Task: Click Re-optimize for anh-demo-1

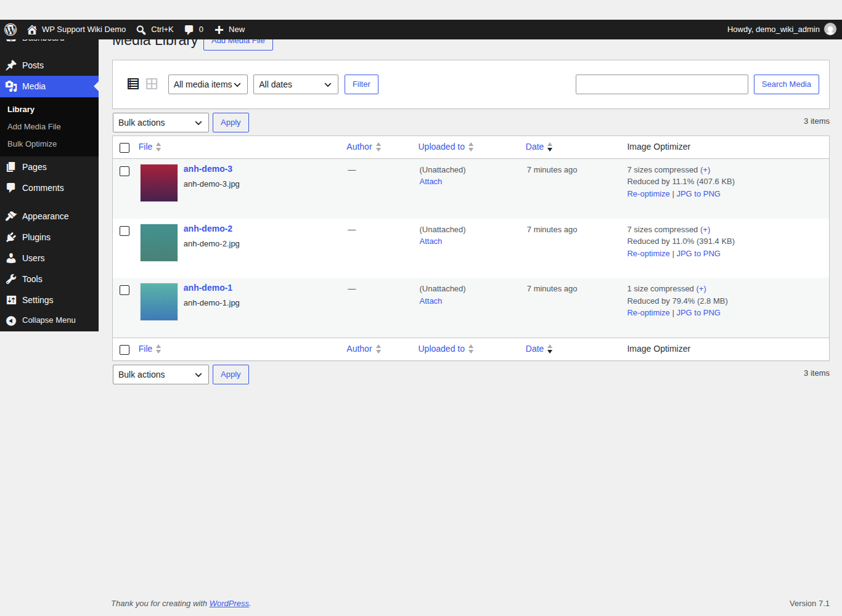Action: (x=648, y=313)
